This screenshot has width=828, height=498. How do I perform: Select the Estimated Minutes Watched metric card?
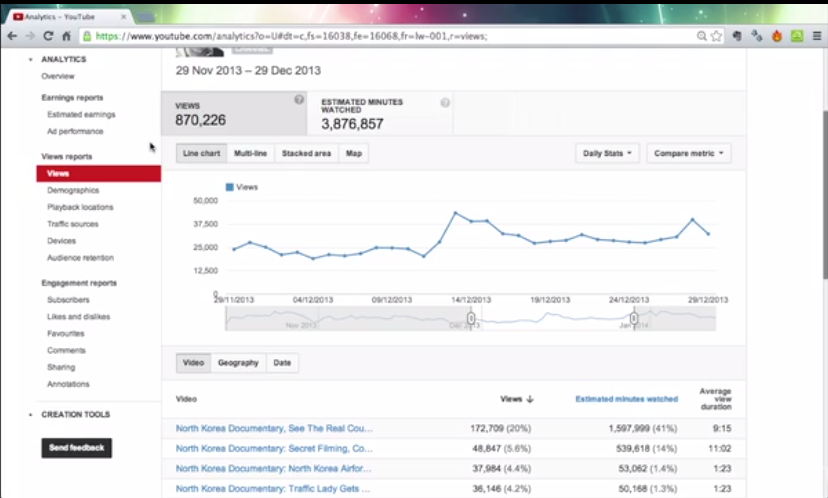[x=380, y=114]
